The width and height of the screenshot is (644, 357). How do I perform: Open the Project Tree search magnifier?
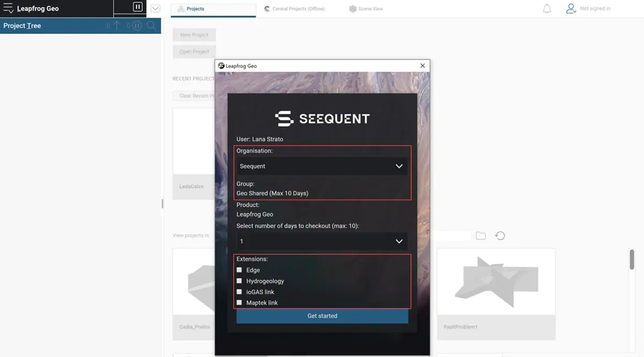coord(152,25)
